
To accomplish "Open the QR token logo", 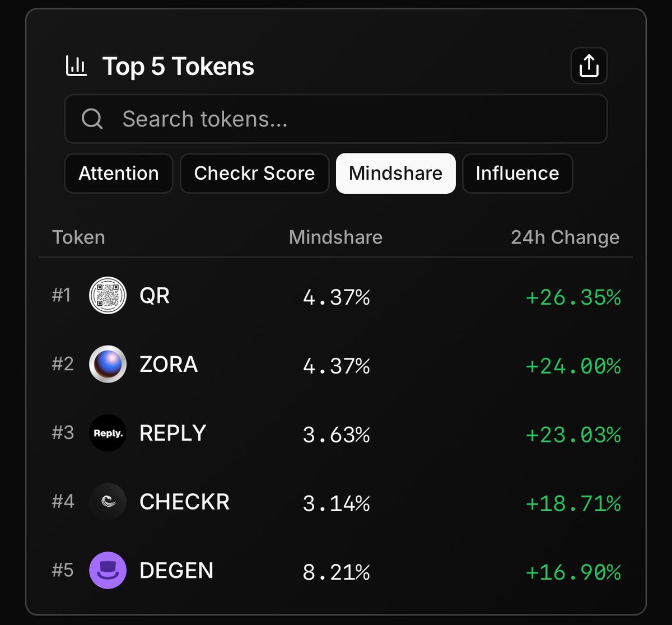I will click(108, 295).
